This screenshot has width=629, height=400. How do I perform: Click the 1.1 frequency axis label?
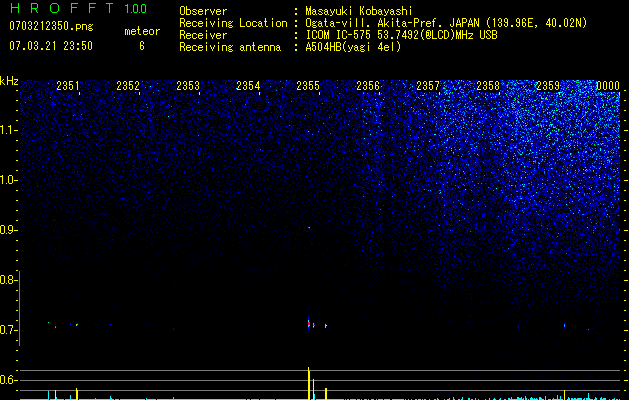click(x=9, y=130)
